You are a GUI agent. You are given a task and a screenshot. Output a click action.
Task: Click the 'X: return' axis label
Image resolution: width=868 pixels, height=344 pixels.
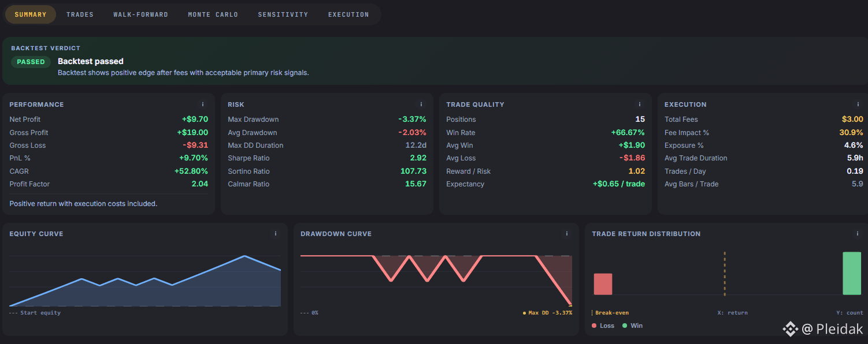point(733,313)
